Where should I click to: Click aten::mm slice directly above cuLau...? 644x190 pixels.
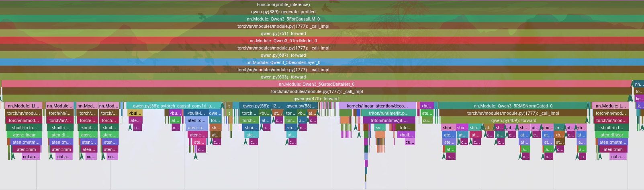pyautogui.click(x=26, y=149)
